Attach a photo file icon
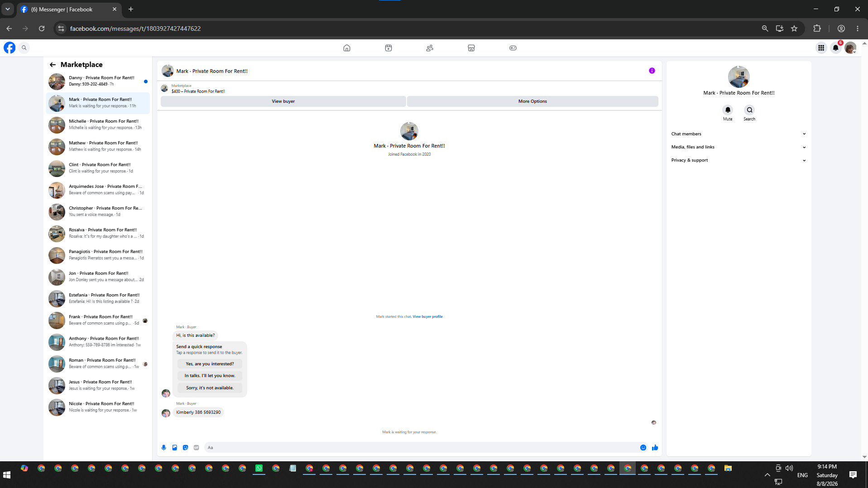The image size is (868, 488). 175,448
